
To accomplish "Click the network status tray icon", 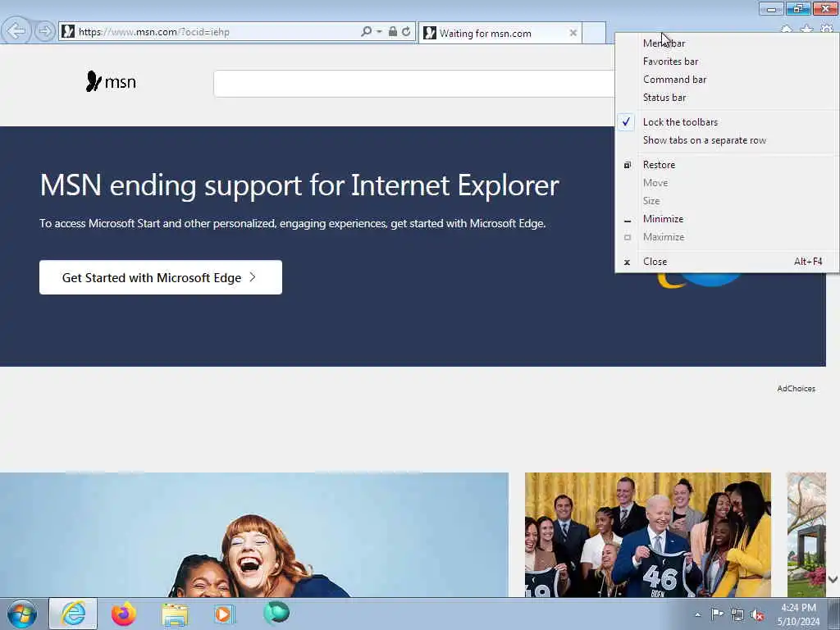I will click(737, 615).
